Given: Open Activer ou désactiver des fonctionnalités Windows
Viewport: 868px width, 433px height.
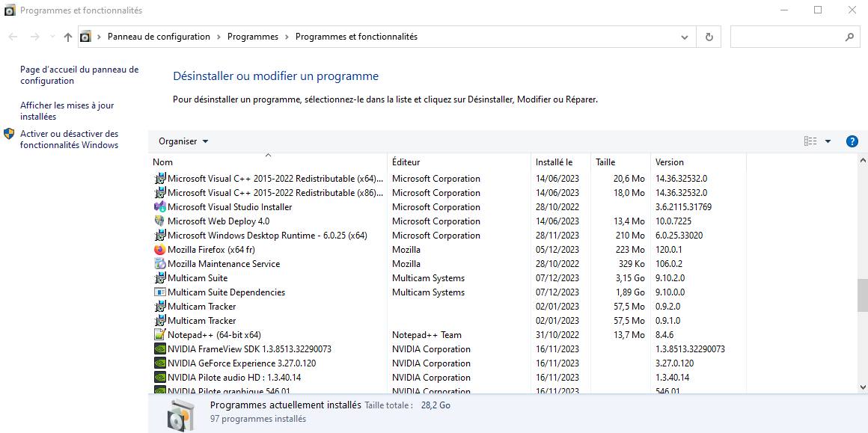Looking at the screenshot, I should (69, 139).
